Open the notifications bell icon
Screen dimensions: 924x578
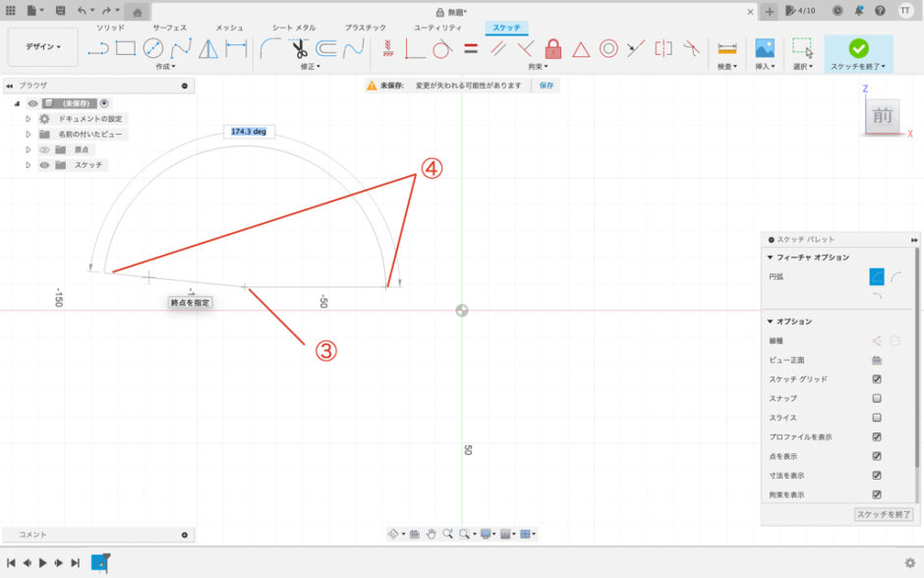858,10
